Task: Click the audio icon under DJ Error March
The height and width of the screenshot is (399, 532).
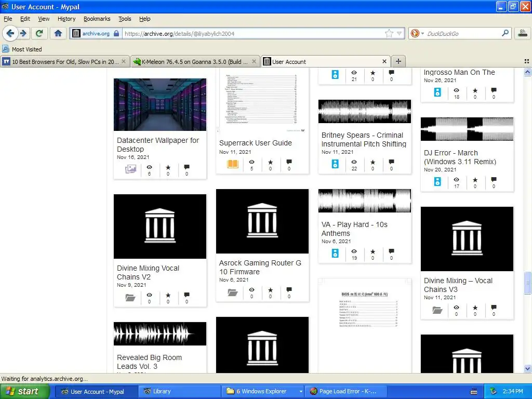Action: 437,181
